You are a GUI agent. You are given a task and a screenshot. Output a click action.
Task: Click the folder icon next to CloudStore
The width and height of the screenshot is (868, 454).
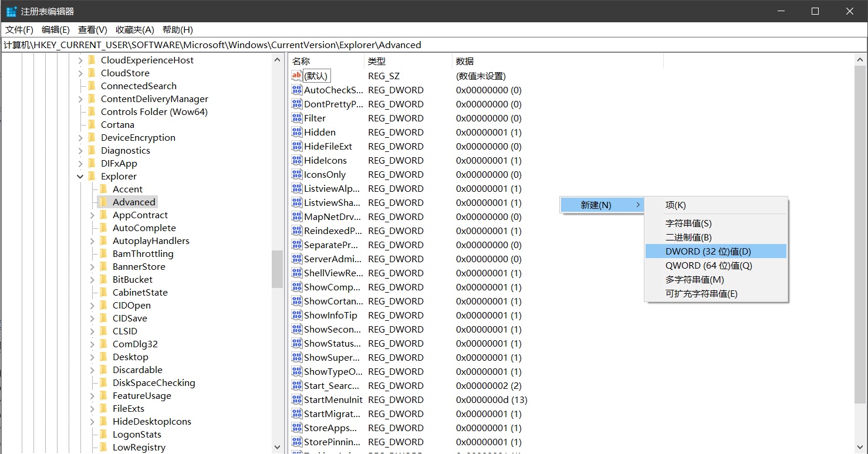click(92, 73)
